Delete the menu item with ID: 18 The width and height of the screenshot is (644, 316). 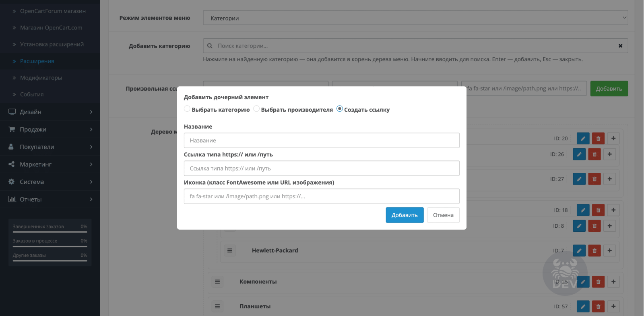pos(598,210)
